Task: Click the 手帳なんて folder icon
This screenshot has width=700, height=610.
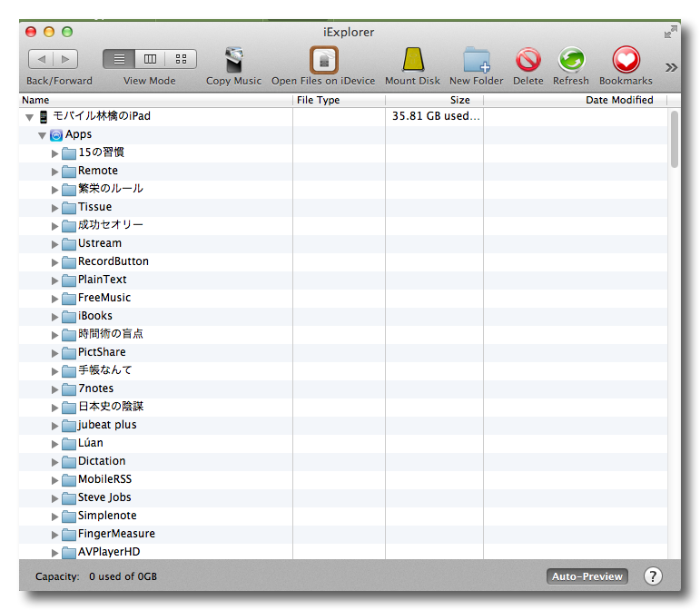Action: [69, 371]
